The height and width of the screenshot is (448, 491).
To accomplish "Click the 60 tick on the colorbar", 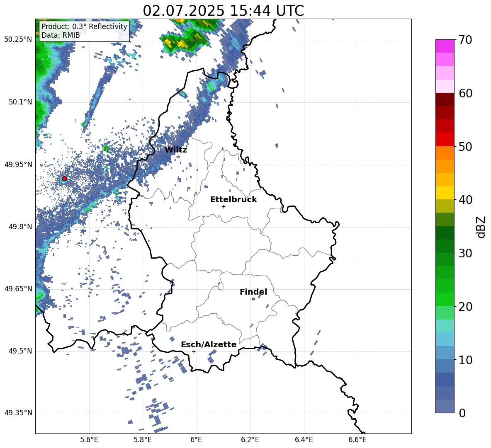I will (x=466, y=93).
